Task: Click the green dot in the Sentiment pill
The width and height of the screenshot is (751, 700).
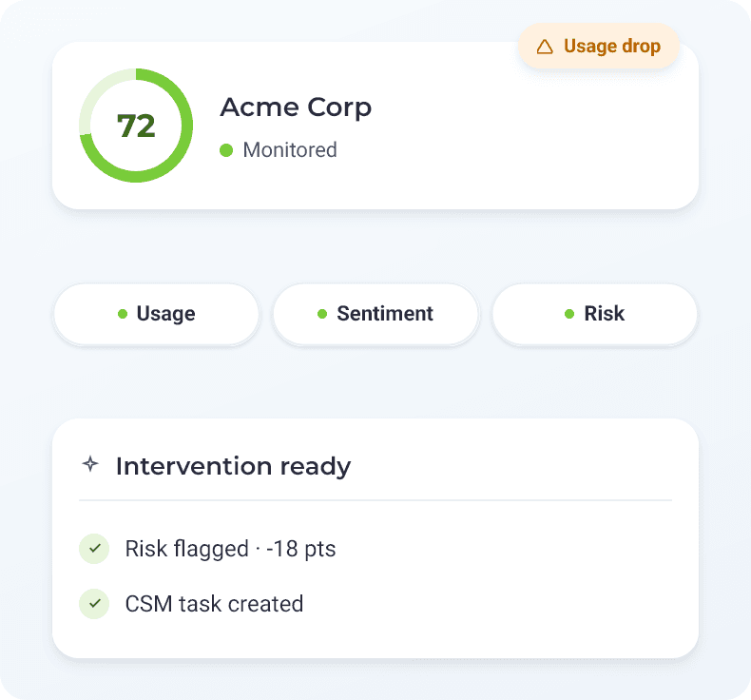Action: point(322,314)
